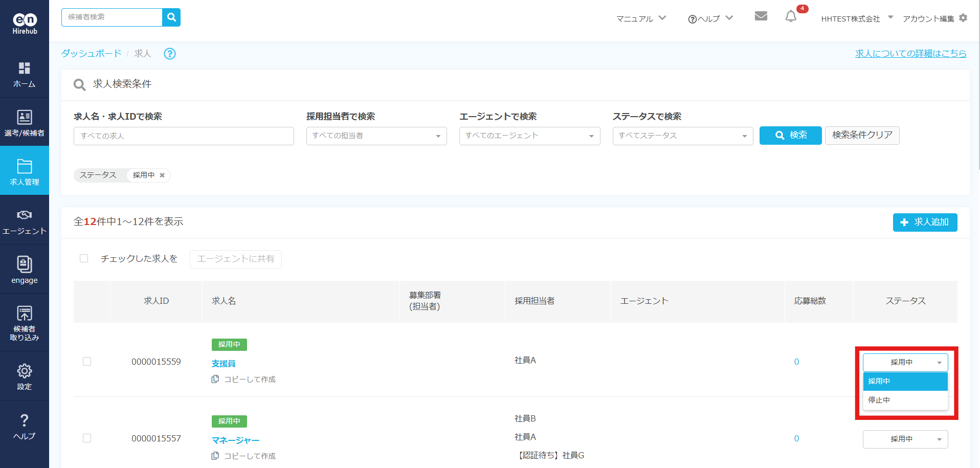Expand the すべてのエージェント dropdown
The width and height of the screenshot is (980, 468).
(529, 136)
